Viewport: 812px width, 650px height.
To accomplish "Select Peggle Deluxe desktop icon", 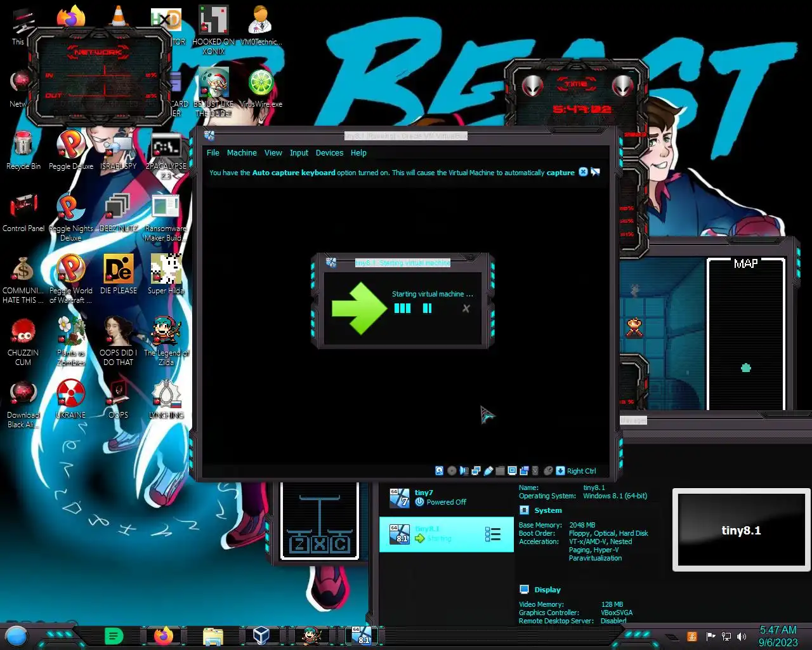I will coord(71,151).
